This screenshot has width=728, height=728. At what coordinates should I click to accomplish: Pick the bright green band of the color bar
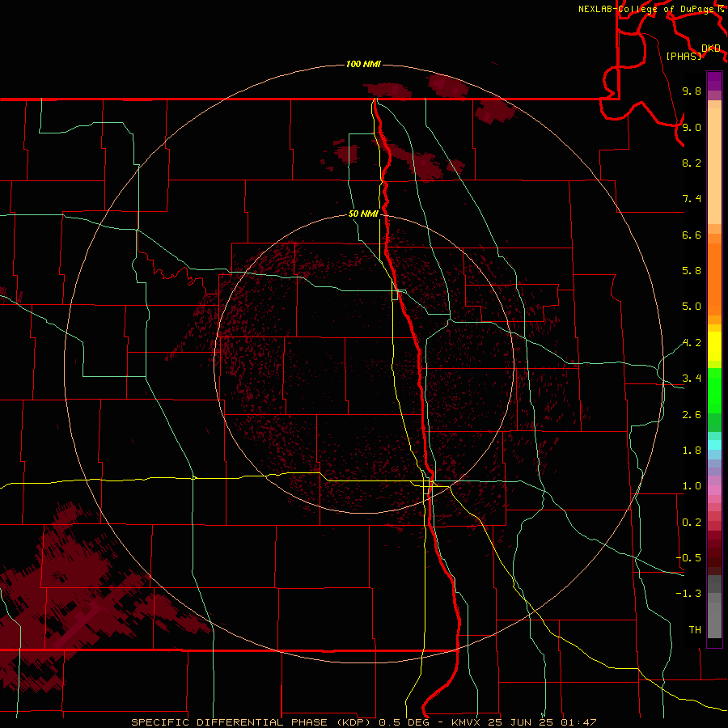[714, 390]
